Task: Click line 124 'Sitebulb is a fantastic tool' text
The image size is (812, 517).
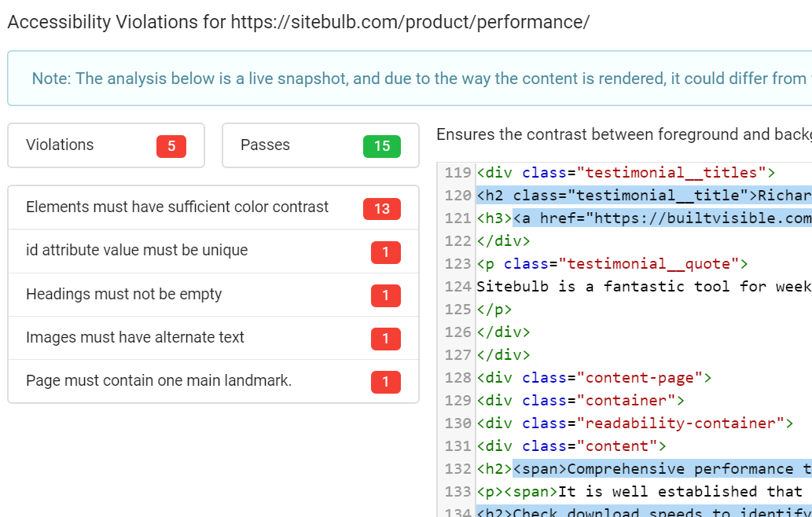Action: [x=645, y=287]
